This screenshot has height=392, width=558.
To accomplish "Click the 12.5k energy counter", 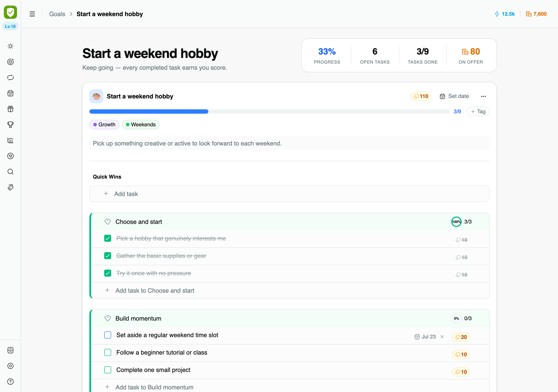I will [x=505, y=14].
